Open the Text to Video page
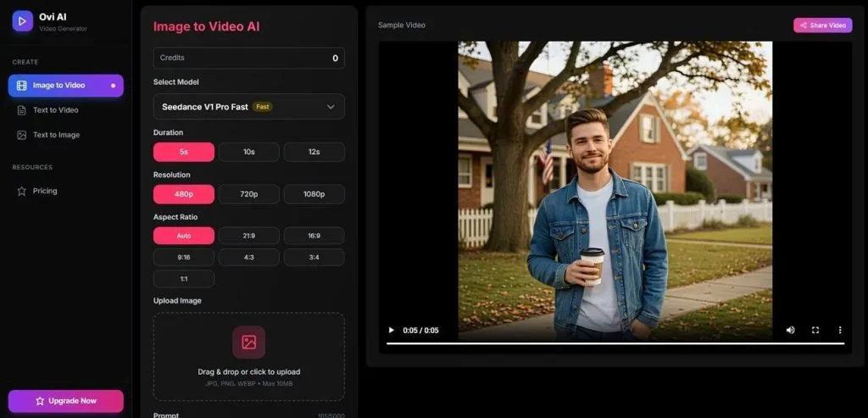The image size is (868, 418). tap(66, 110)
